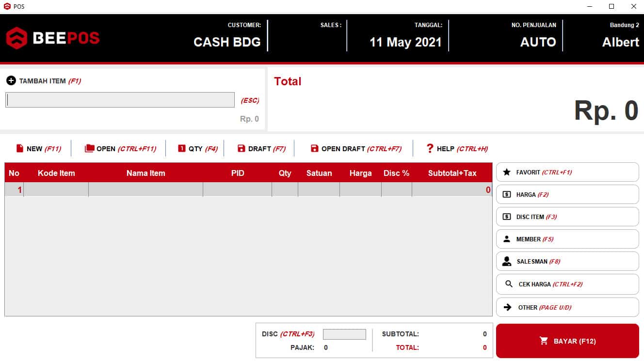Click the POS app icon in title bar
The width and height of the screenshot is (644, 361).
coord(7,6)
